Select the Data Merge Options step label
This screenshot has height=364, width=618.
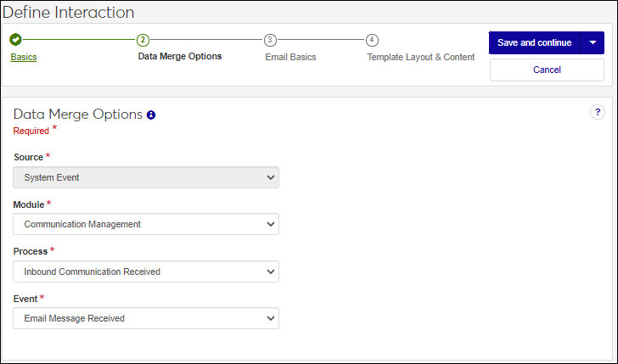click(x=179, y=57)
